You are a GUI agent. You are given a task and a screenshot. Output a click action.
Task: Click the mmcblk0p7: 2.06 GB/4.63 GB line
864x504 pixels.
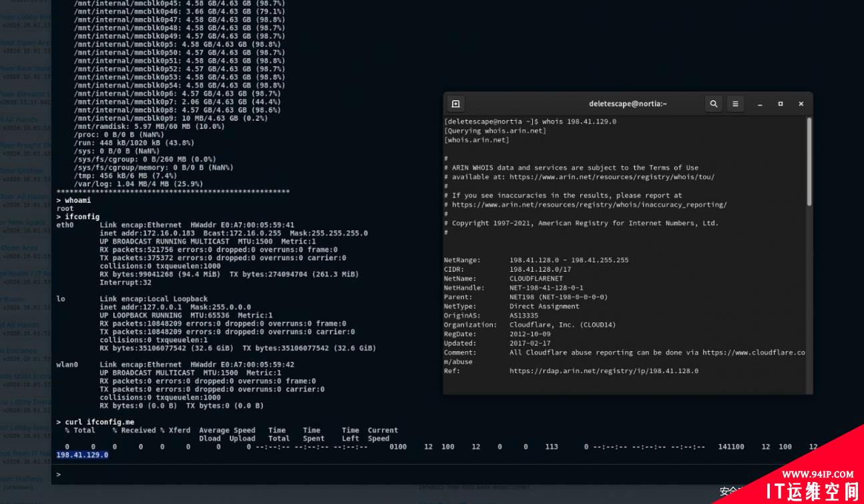180,101
